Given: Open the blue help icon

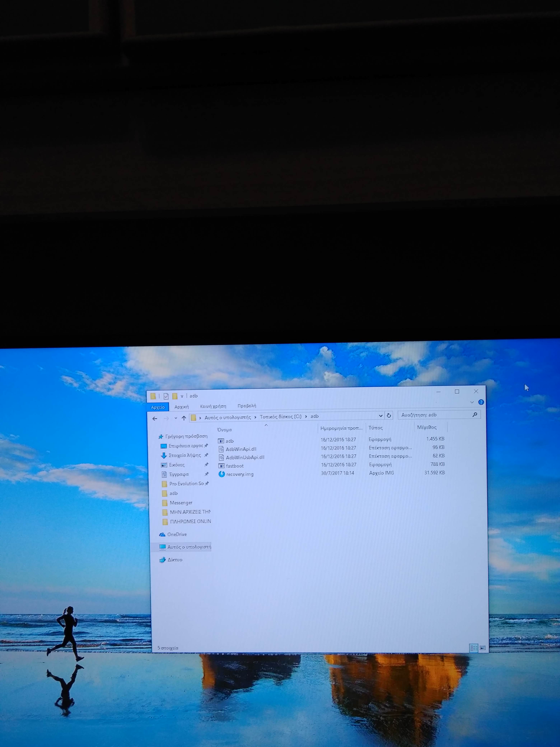Looking at the screenshot, I should tap(481, 402).
